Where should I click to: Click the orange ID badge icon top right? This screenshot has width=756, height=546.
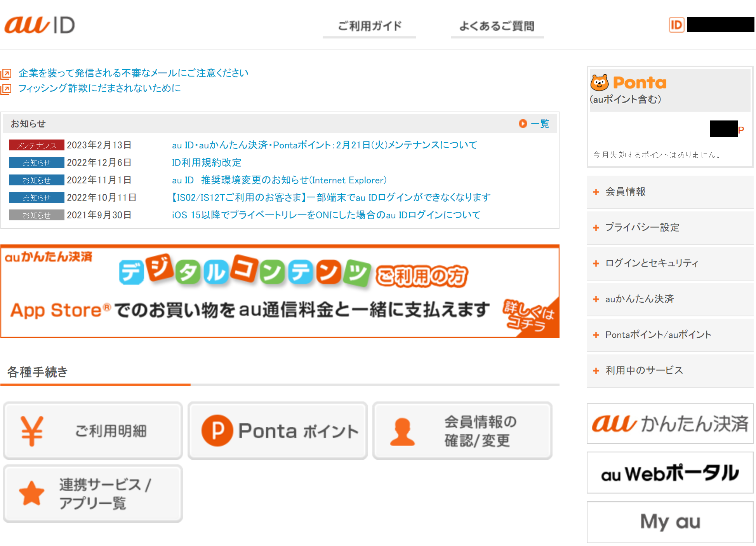click(x=676, y=25)
